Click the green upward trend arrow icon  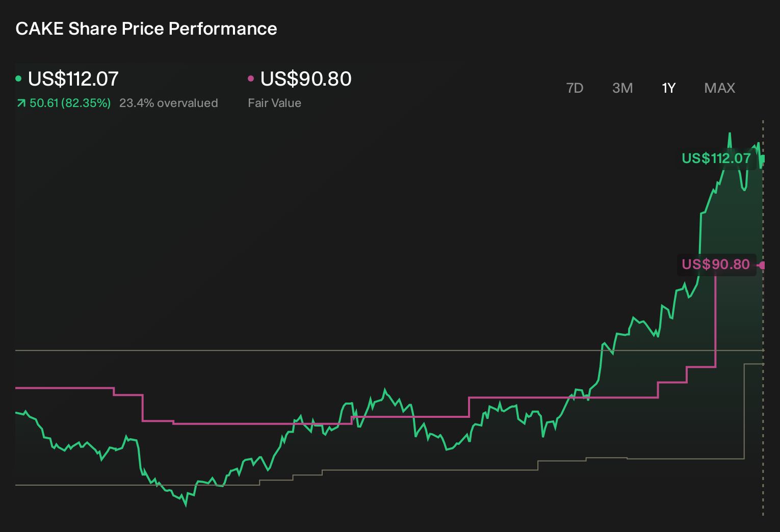21,103
